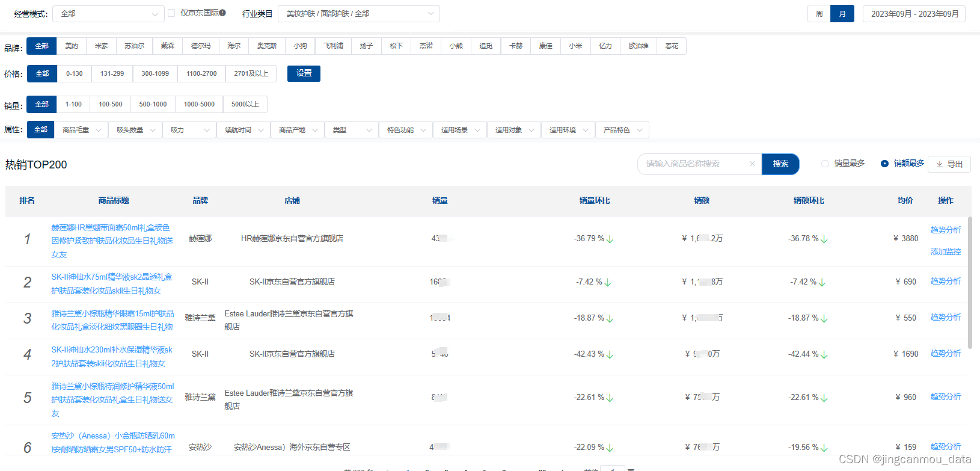Click the green down arrow beside -36.78 %
Viewport: 980px width, 471px height.
click(824, 239)
